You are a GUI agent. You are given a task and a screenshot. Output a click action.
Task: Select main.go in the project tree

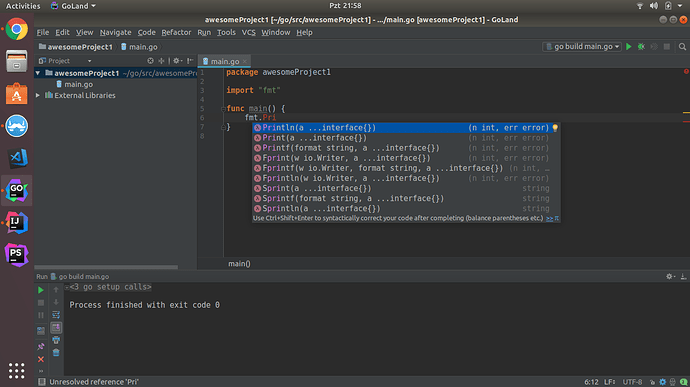pyautogui.click(x=78, y=84)
